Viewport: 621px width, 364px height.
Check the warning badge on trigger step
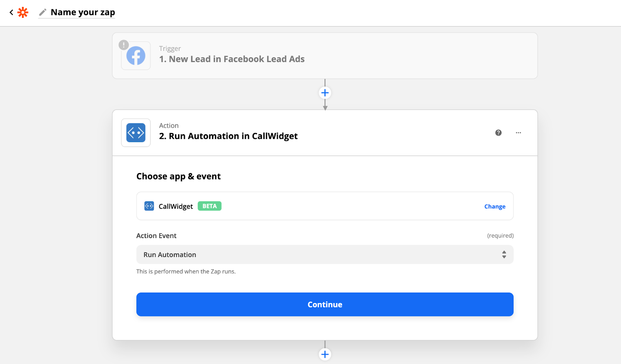(x=123, y=45)
